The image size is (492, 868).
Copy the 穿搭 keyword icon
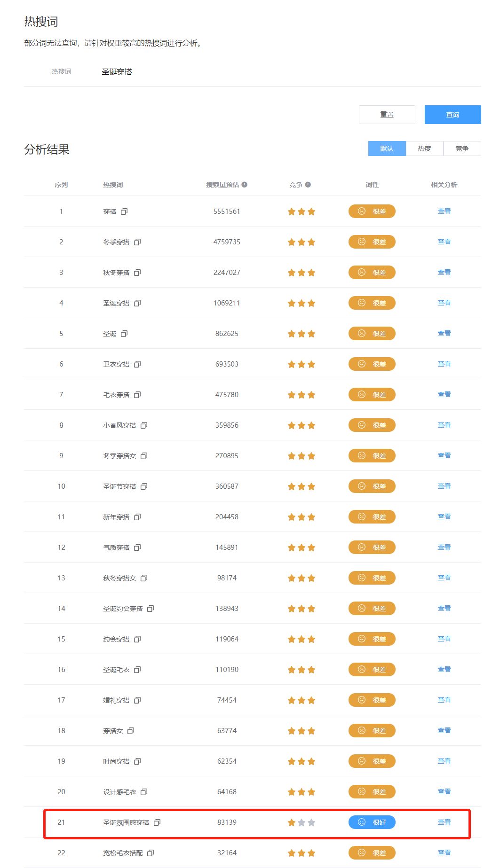pos(124,211)
